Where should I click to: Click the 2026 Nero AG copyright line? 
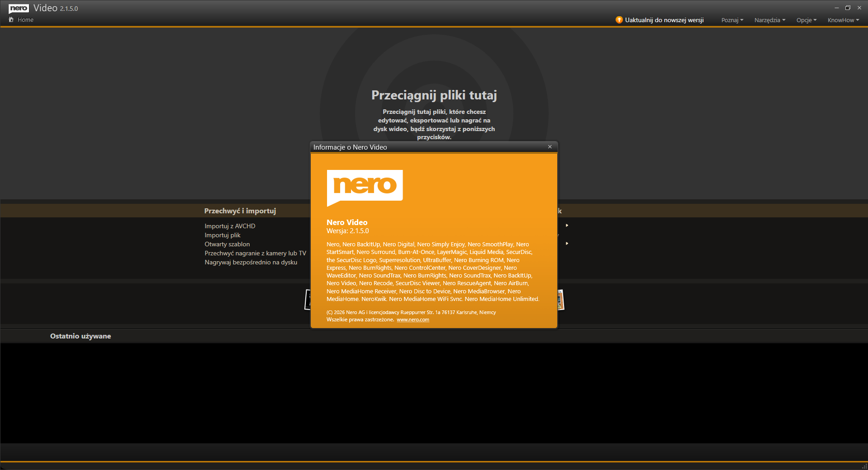point(411,312)
